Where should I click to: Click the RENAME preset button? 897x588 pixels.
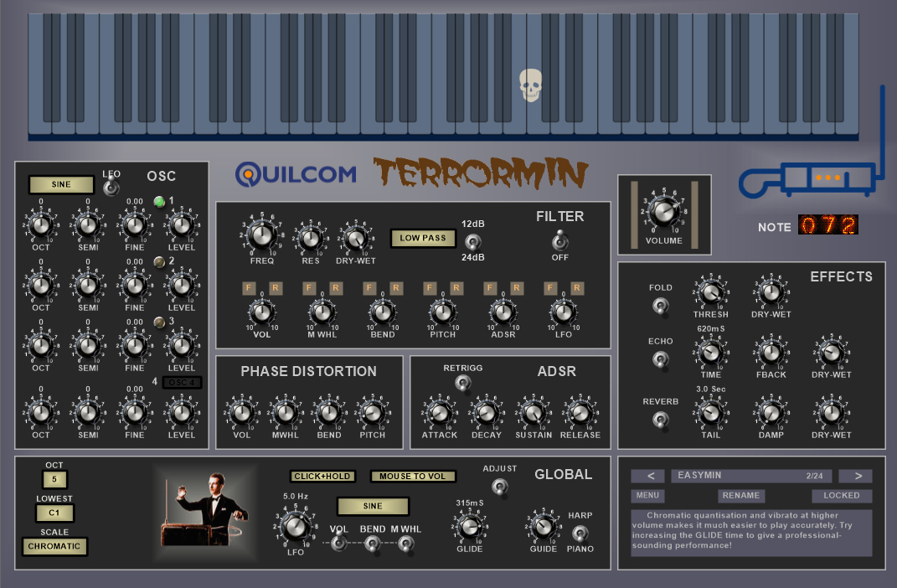point(741,495)
